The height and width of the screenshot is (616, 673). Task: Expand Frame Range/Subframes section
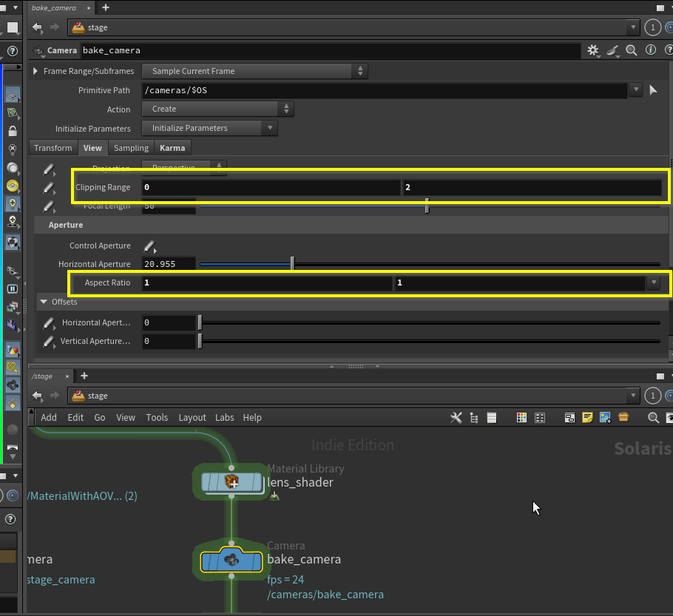[x=35, y=71]
